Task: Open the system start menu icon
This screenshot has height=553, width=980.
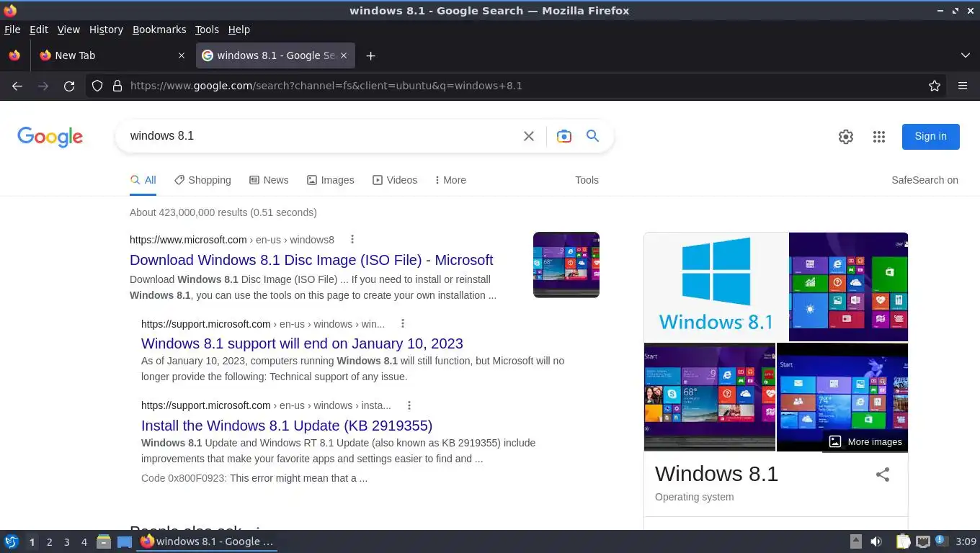Action: (x=12, y=541)
